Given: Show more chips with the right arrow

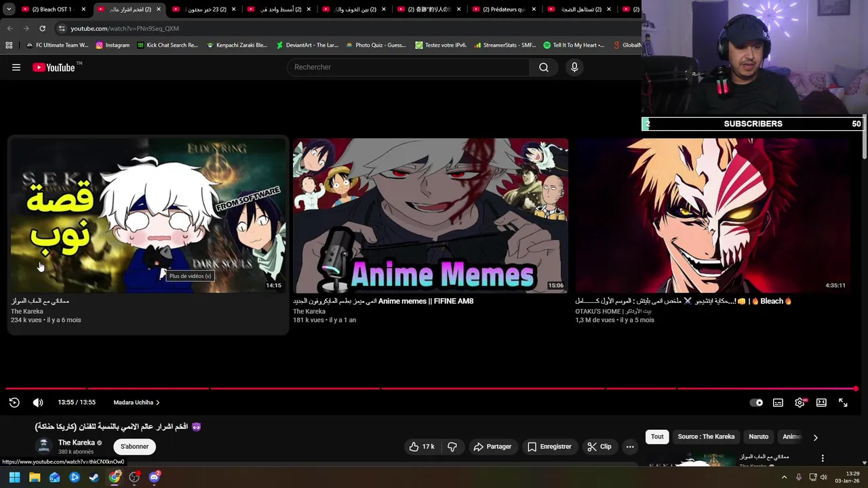Looking at the screenshot, I should coord(815,437).
